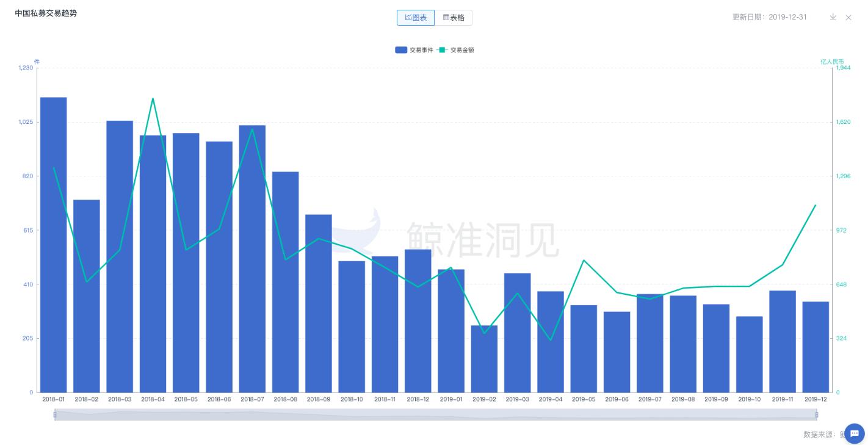Viewport: 868px width, 445px height.
Task: Select the 2018-06 bar
Action: coord(219,267)
